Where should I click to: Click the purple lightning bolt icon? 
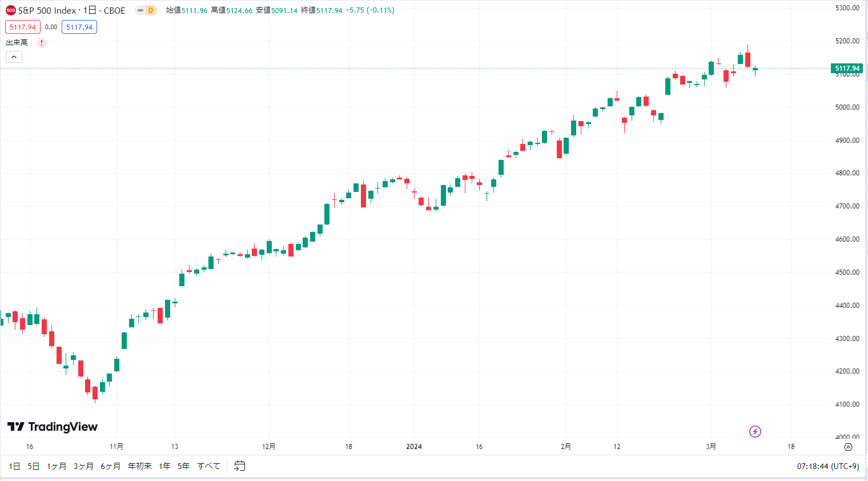755,431
